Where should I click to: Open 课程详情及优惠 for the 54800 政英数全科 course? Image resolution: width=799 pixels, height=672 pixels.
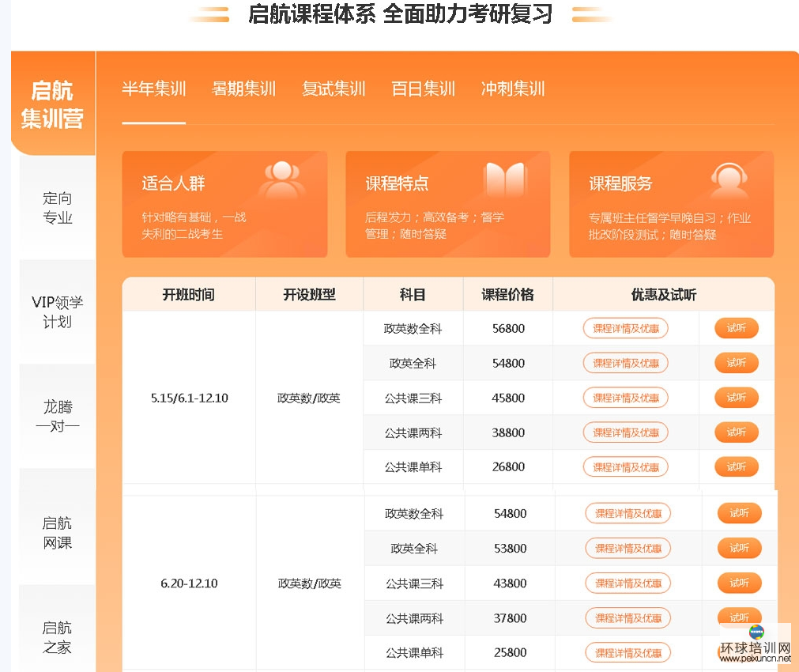(628, 513)
